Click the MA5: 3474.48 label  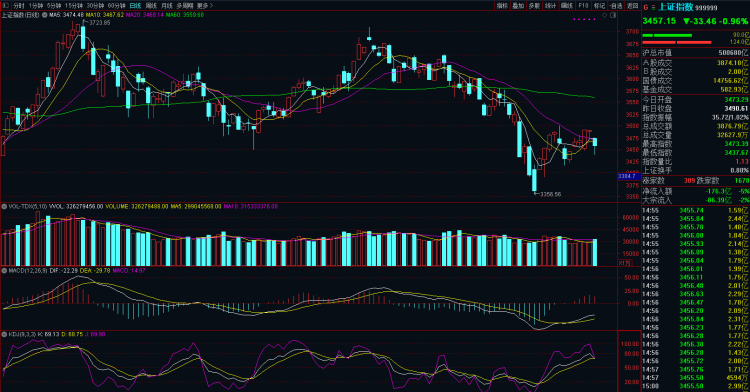click(x=66, y=15)
